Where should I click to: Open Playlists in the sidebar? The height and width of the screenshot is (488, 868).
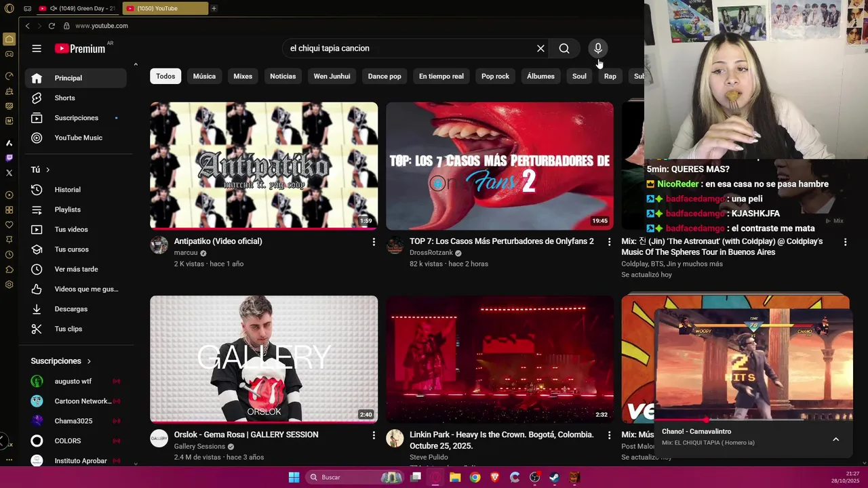(x=75, y=209)
